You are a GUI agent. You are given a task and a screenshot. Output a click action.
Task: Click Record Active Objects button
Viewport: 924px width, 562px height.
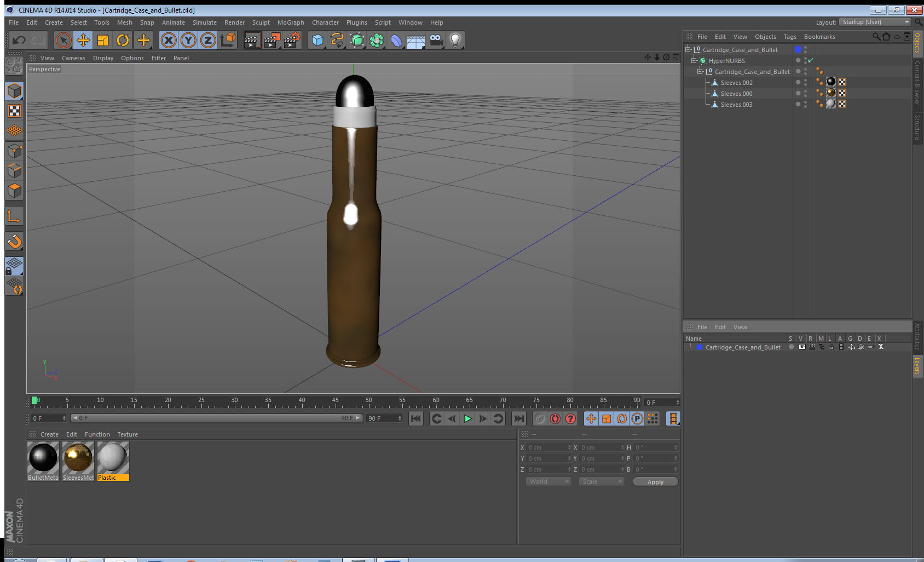pyautogui.click(x=540, y=418)
